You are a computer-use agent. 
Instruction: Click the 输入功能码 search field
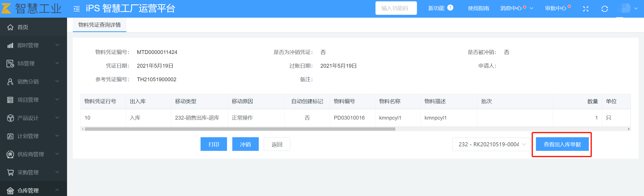pyautogui.click(x=396, y=8)
